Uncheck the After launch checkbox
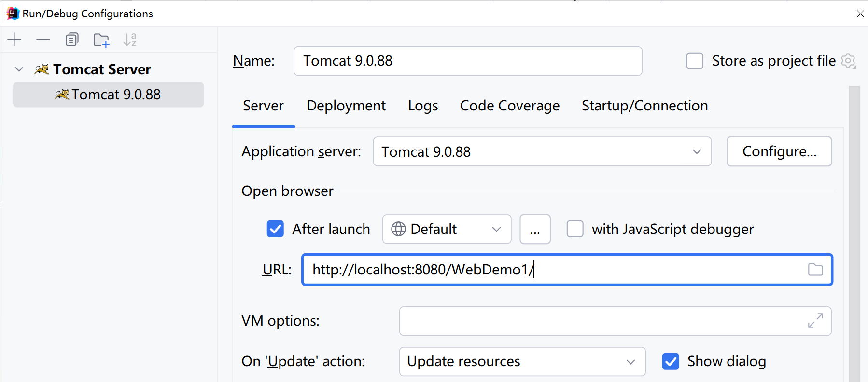 pos(275,229)
